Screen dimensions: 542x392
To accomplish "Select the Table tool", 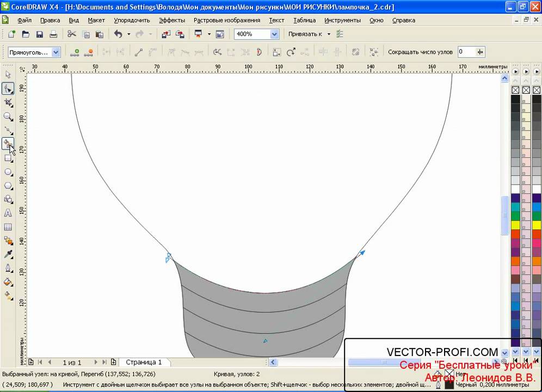I will [x=8, y=227].
